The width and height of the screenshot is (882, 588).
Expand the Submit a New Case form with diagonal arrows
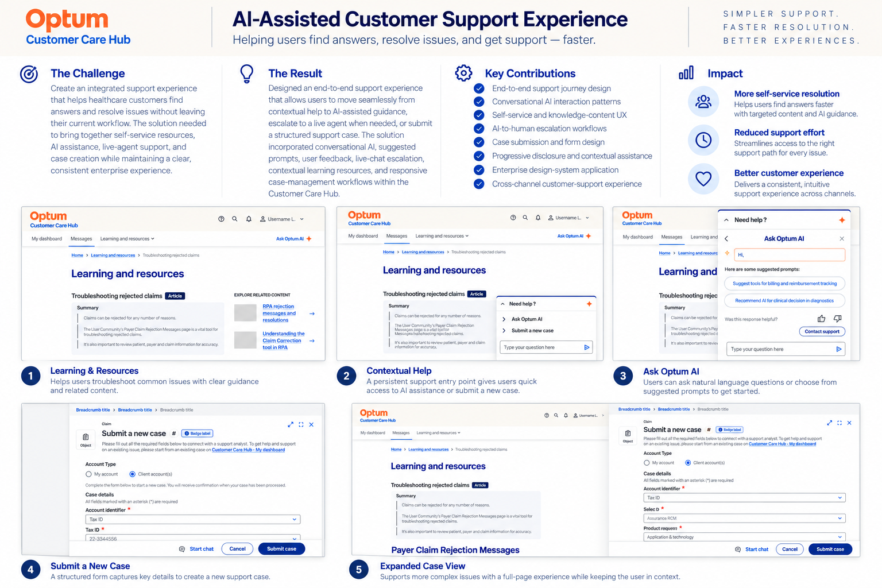pos(291,424)
